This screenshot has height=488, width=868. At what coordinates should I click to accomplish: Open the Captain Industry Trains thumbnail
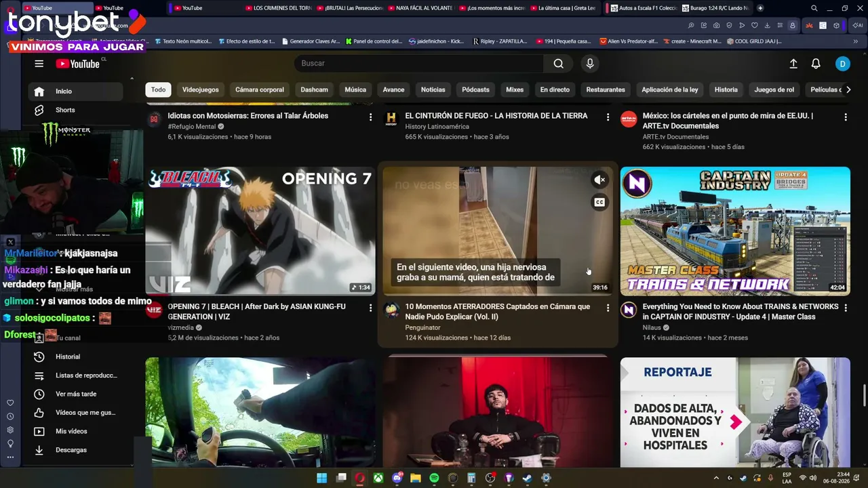click(x=735, y=231)
